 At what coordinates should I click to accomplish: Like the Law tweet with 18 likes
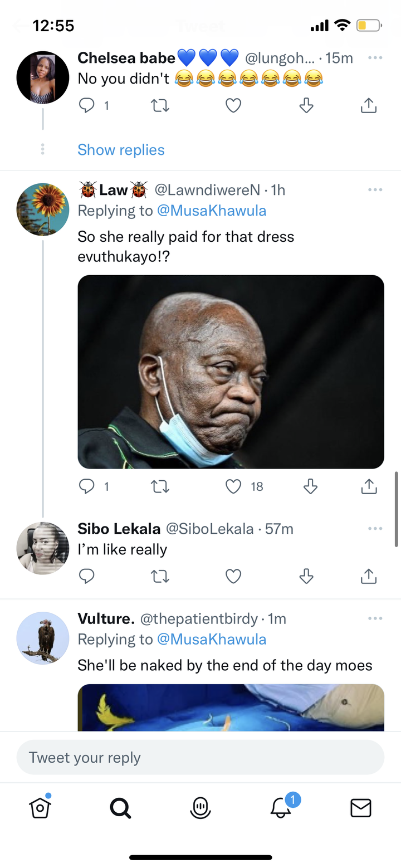point(233,487)
